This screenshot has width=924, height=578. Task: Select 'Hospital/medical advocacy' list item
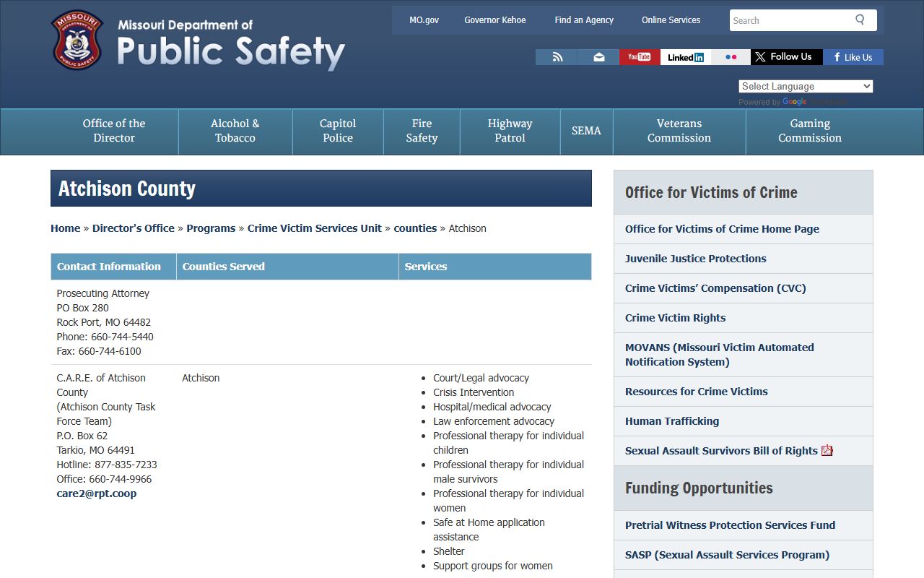pyautogui.click(x=492, y=407)
